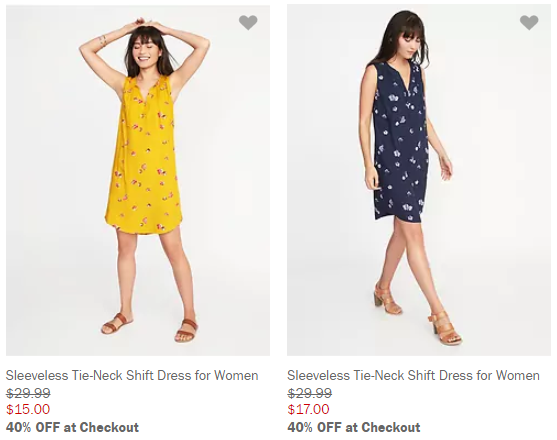Click the $15.00 sale price
The width and height of the screenshot is (557, 440).
click(28, 409)
